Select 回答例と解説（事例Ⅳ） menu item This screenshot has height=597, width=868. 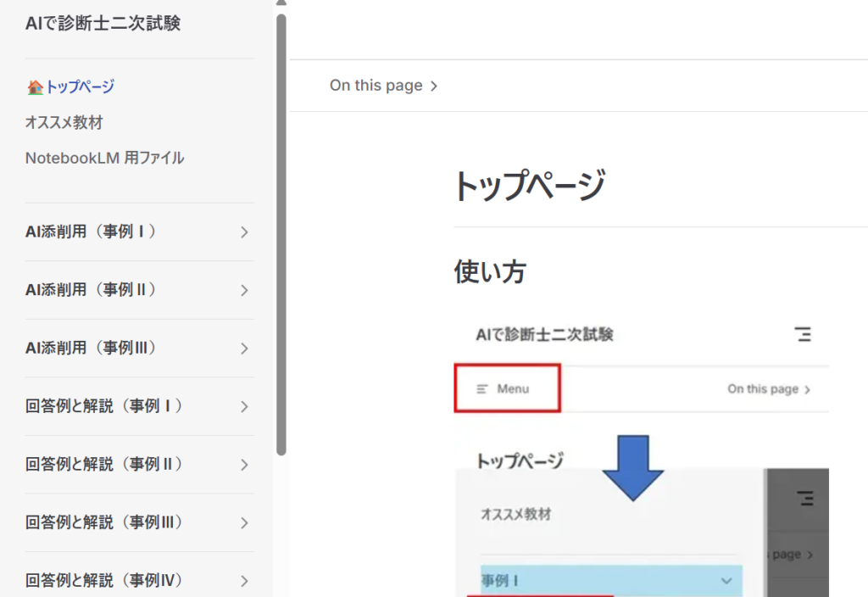click(104, 581)
